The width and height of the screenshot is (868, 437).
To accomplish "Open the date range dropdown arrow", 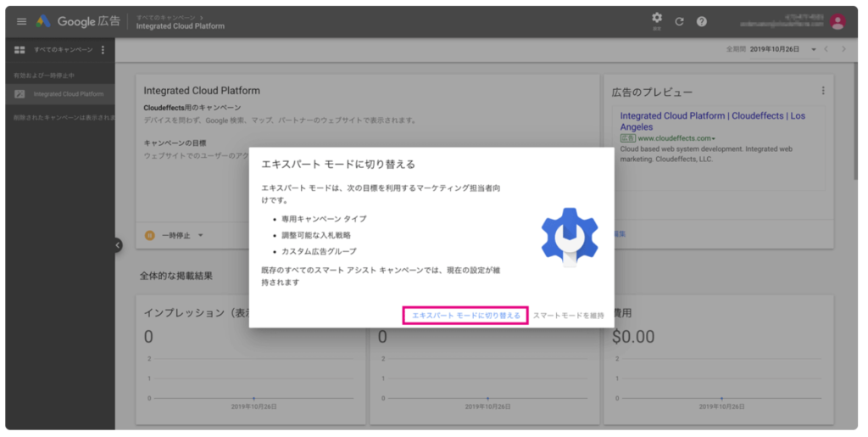I will (x=813, y=50).
